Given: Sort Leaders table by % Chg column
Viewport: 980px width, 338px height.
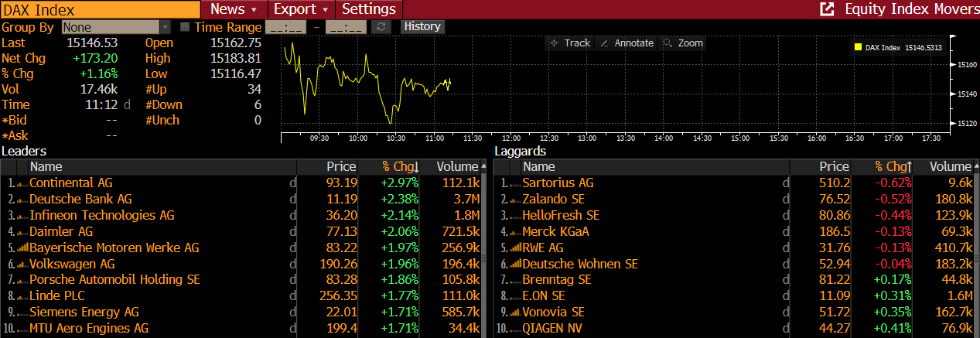Looking at the screenshot, I should (x=399, y=166).
